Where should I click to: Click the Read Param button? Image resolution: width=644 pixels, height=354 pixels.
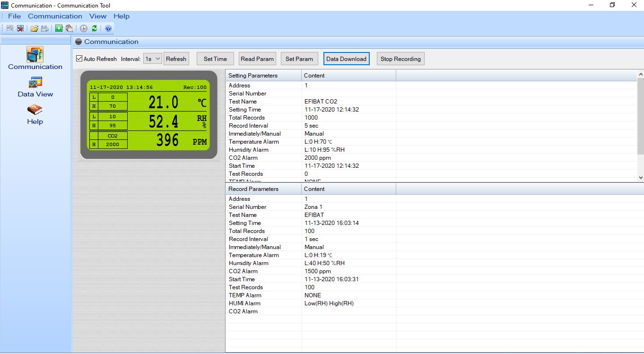pos(257,59)
